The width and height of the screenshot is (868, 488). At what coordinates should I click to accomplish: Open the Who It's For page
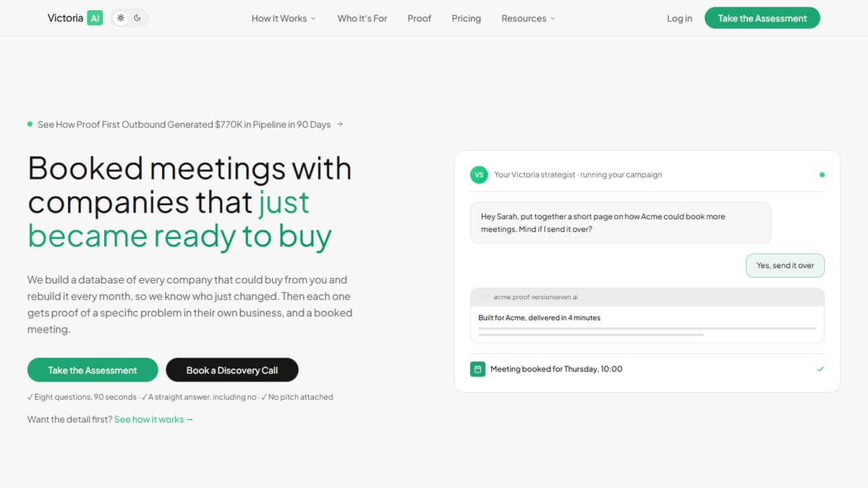(362, 18)
